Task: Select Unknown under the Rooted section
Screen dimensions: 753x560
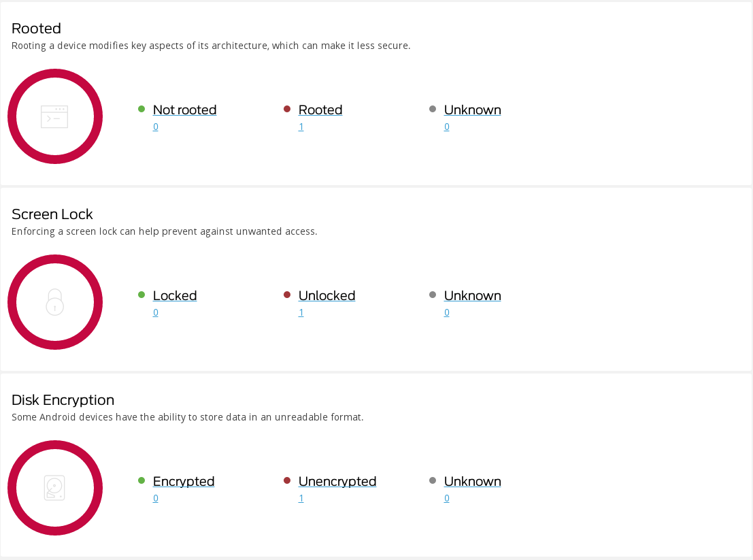Action: 472,110
